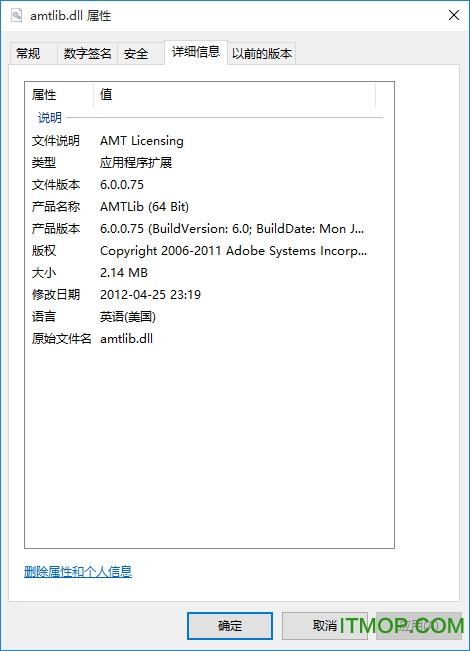
Task: Click the file version value 6.0.0.75
Action: pos(122,185)
